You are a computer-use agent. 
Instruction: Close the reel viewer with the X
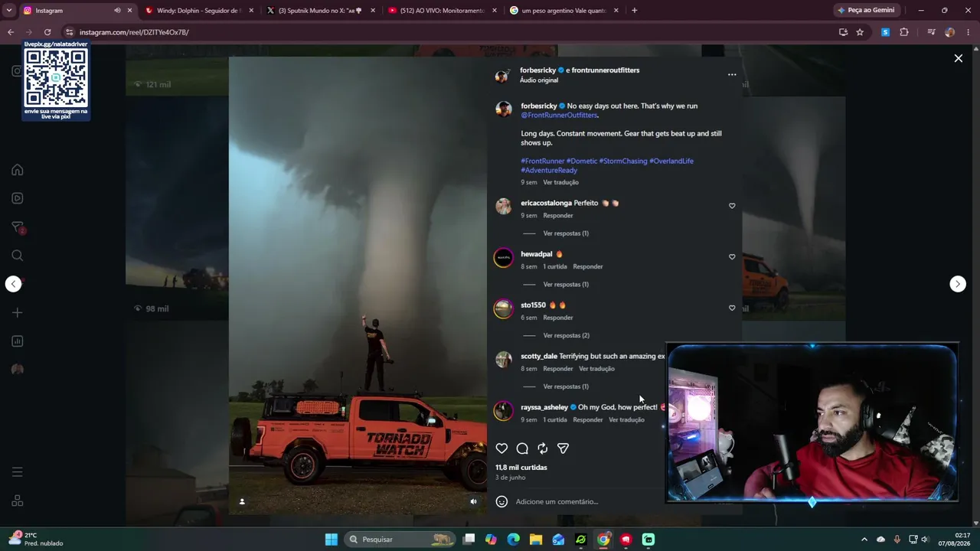coord(958,58)
